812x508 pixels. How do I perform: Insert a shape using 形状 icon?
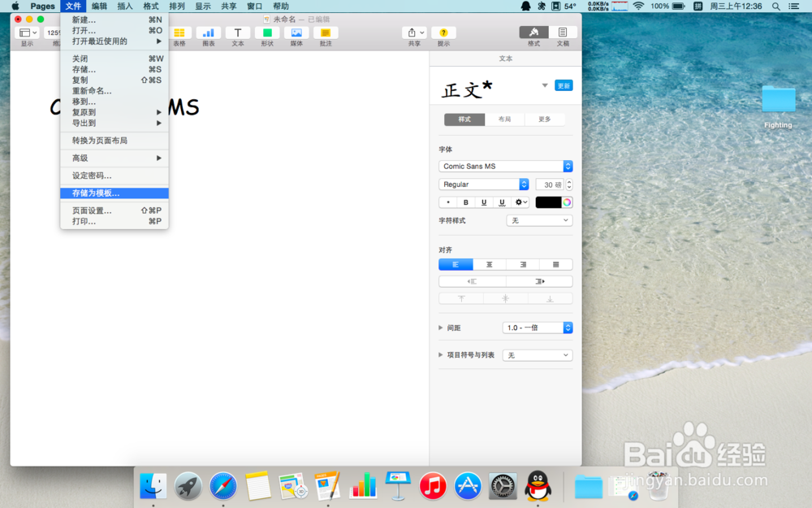pyautogui.click(x=267, y=33)
